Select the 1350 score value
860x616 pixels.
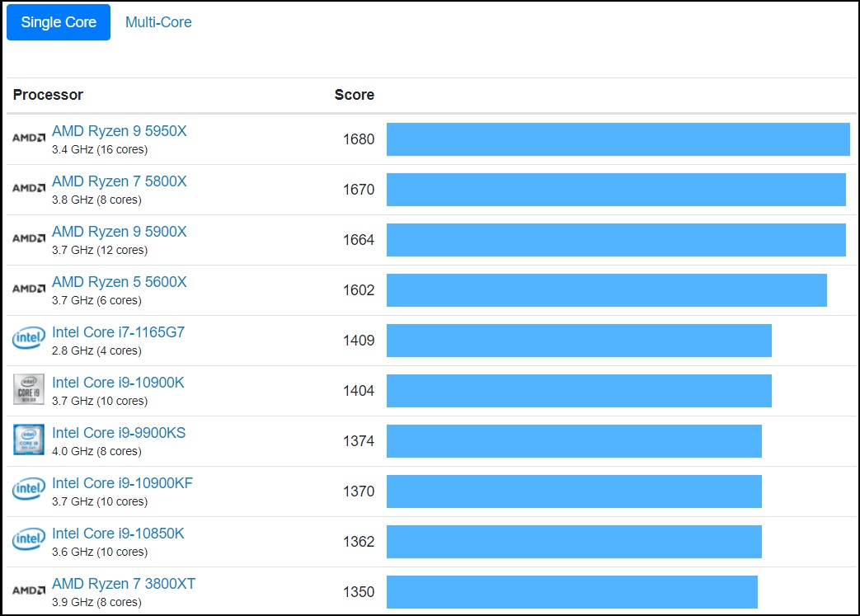click(359, 592)
